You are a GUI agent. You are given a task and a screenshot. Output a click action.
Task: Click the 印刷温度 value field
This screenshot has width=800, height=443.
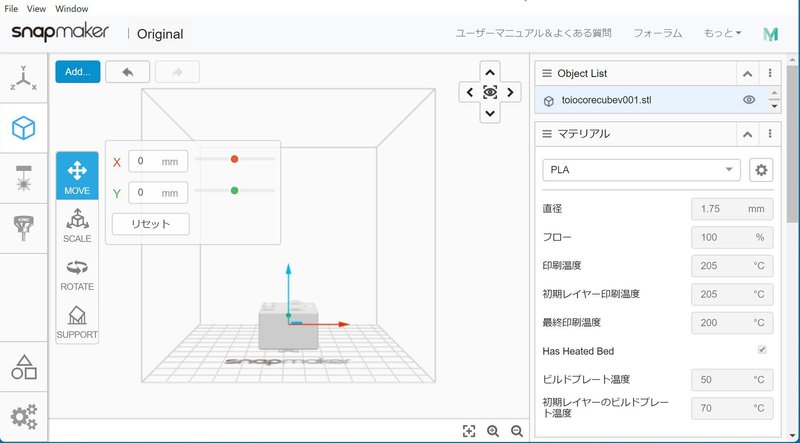pyautogui.click(x=732, y=266)
